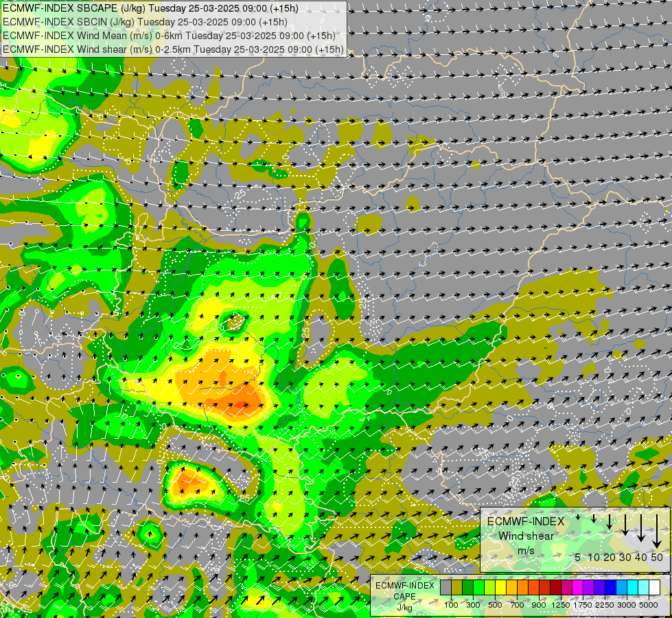Click the CAPE scale label '1750'
672x618 pixels.
pyautogui.click(x=583, y=605)
